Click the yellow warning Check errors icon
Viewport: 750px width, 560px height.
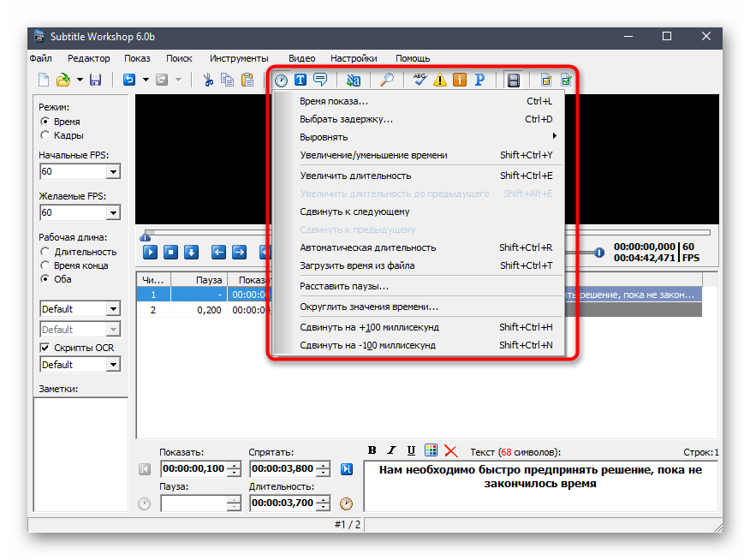pos(439,80)
